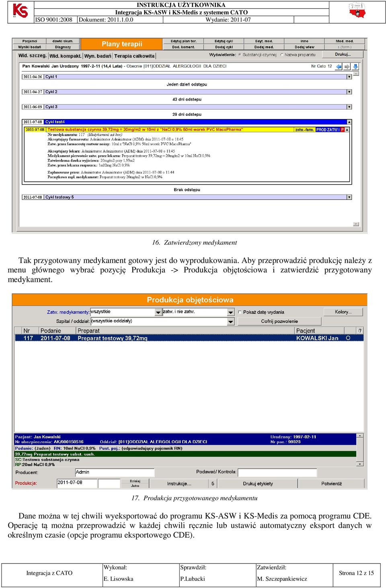
Task: Go to next patient with gray right arrow
Action: [347, 66]
